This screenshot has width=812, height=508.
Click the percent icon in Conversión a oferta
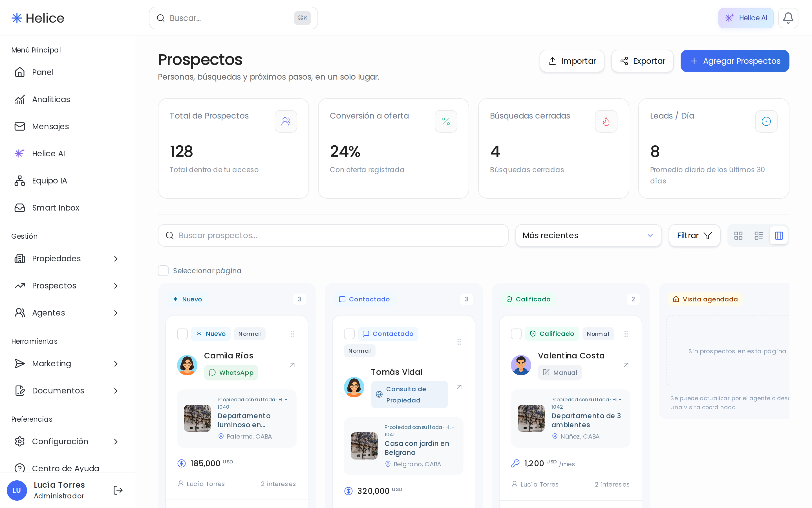446,121
